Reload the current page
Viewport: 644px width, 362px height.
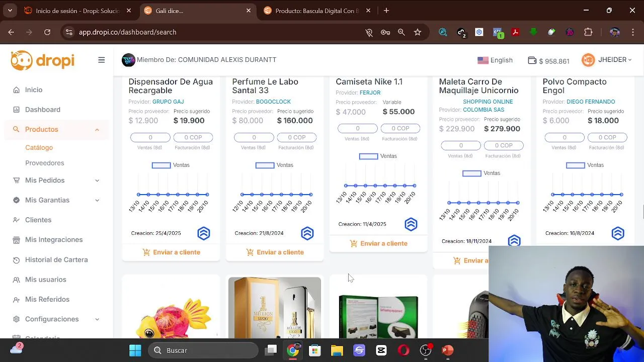pos(47,32)
